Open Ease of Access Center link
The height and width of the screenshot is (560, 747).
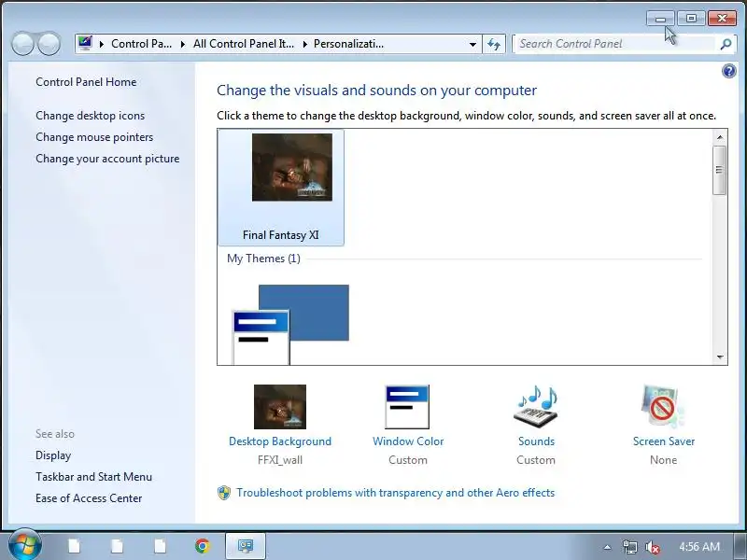[x=89, y=498]
